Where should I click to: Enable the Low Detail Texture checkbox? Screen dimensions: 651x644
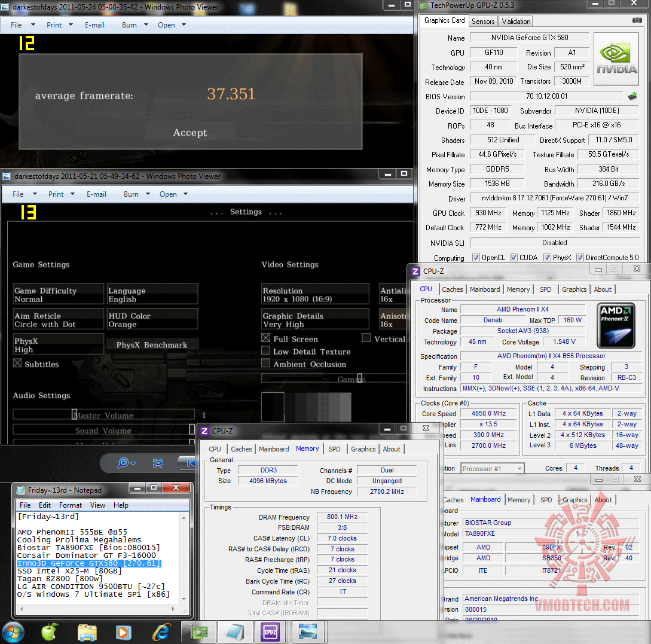click(265, 350)
